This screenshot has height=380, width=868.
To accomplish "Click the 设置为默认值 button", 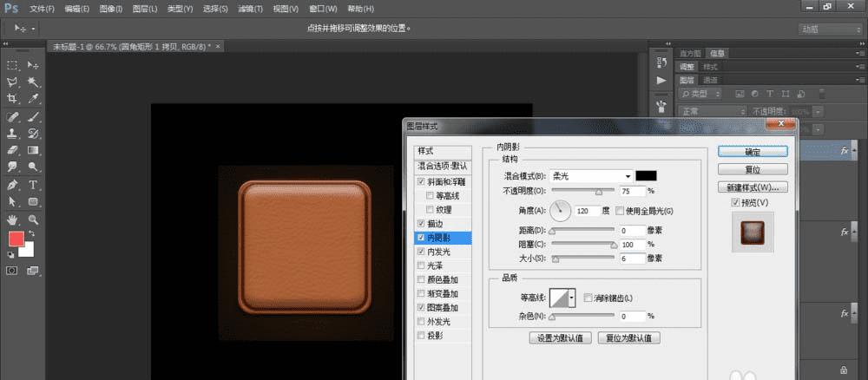I will 560,337.
